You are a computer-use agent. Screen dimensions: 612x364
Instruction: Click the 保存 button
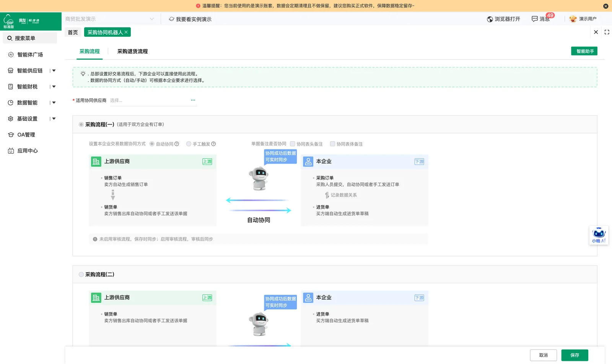575,355
